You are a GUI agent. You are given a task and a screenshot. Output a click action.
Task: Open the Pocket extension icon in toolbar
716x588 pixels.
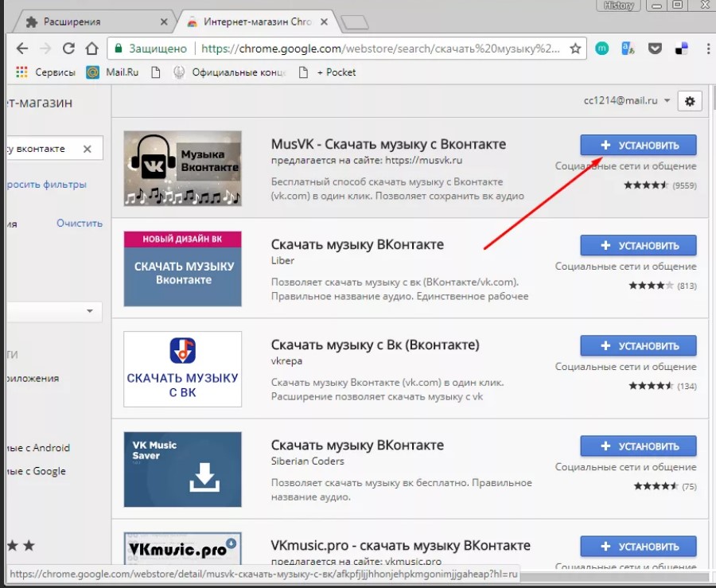tap(655, 48)
